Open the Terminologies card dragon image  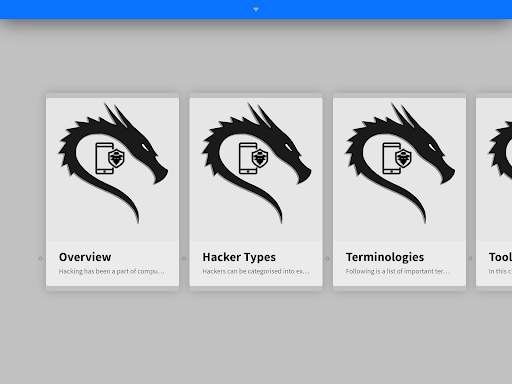click(x=399, y=163)
